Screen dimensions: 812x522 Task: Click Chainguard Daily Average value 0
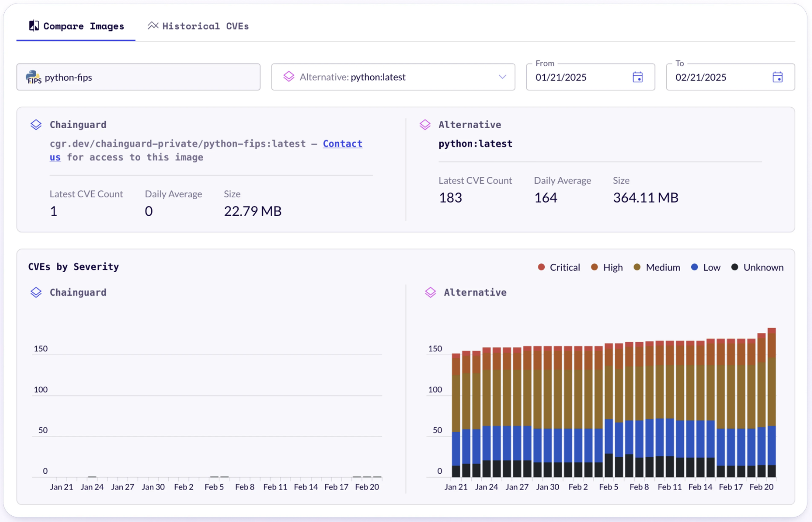click(149, 211)
